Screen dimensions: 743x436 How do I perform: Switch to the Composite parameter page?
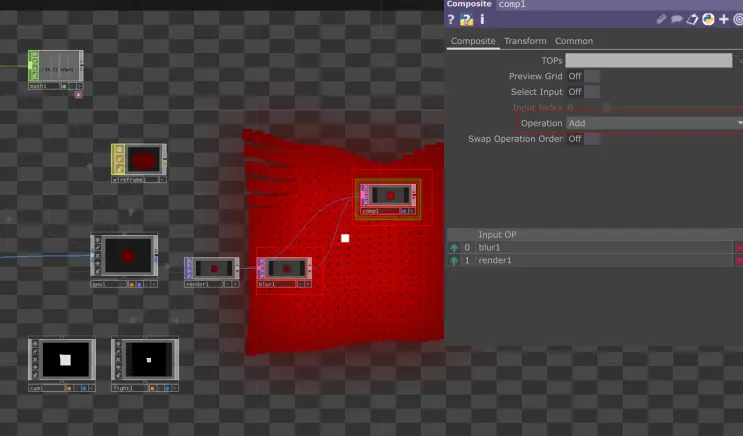(473, 41)
